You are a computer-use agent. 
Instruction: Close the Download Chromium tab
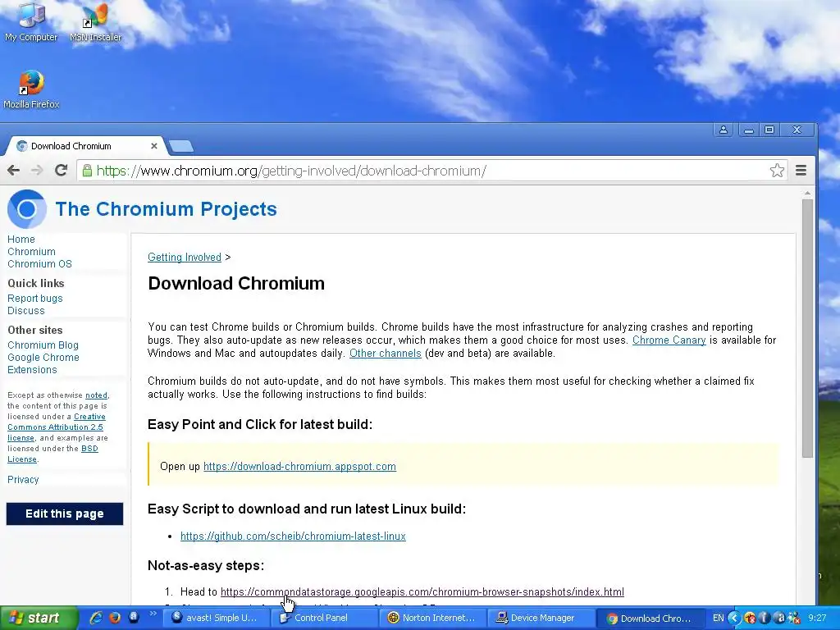(x=153, y=146)
